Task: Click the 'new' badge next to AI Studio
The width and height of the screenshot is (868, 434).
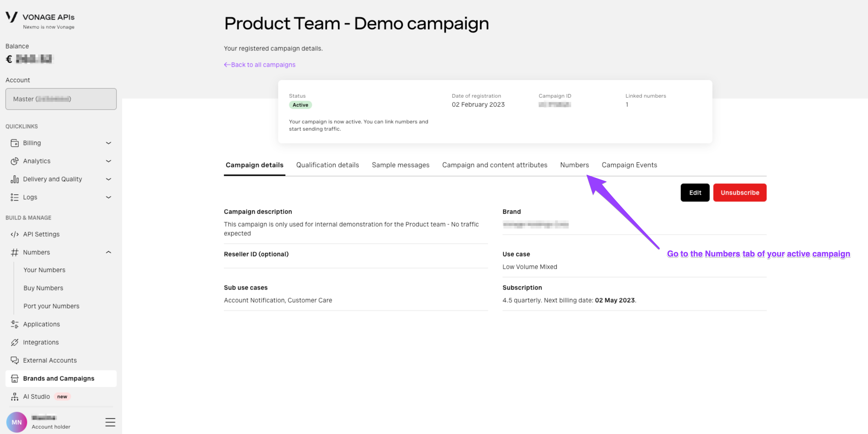Action: [62, 397]
